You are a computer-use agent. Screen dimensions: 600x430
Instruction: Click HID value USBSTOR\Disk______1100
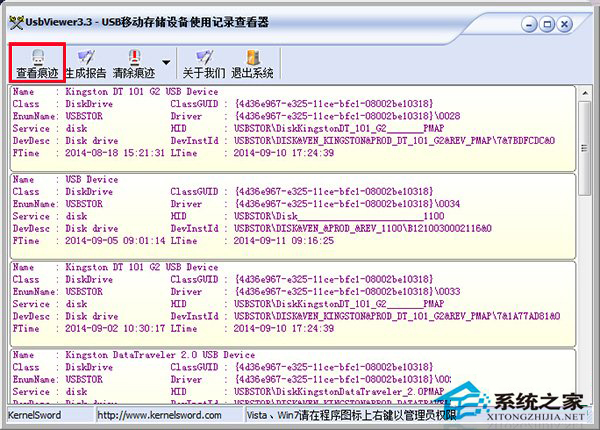pyautogui.click(x=339, y=216)
